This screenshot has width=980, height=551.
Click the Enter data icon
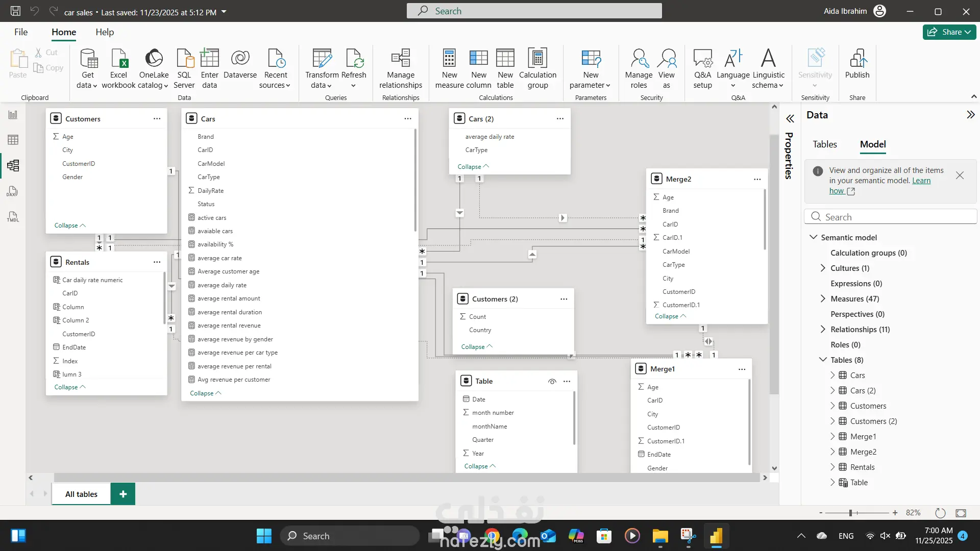[x=209, y=59]
